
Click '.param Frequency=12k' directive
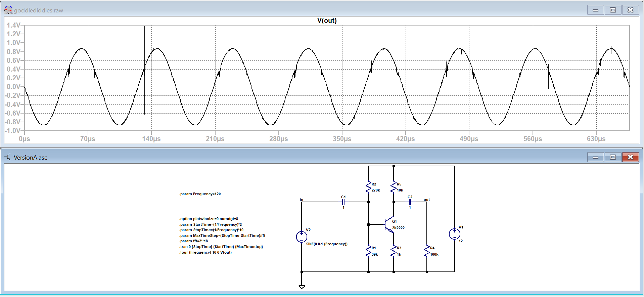(200, 194)
